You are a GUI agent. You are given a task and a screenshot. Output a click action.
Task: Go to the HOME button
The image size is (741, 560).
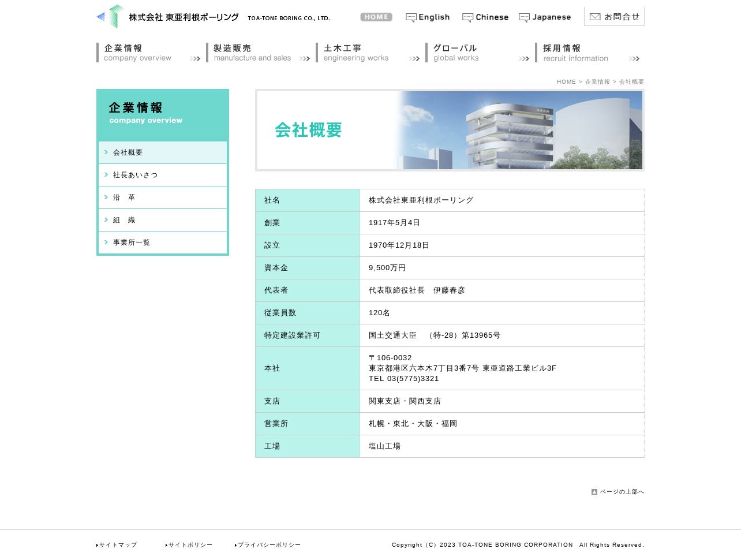click(376, 17)
